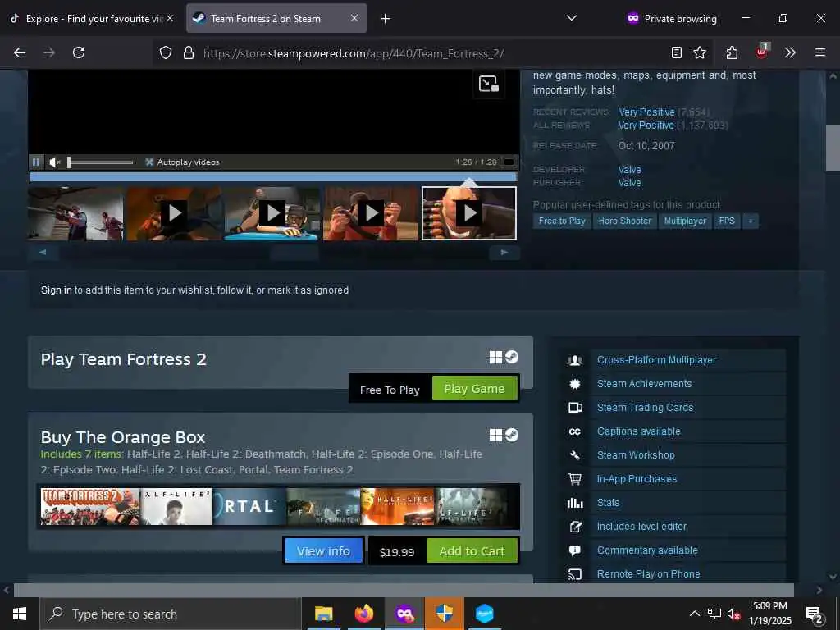The image size is (840, 630).
Task: Add The Orange Box to cart
Action: click(x=472, y=550)
